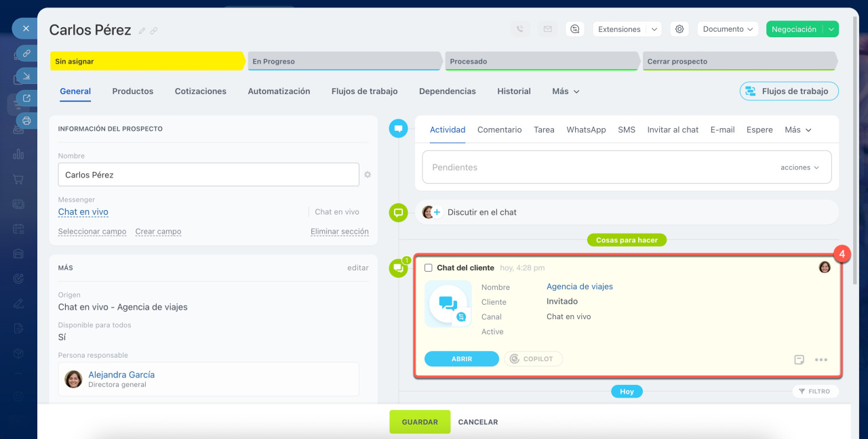Viewport: 868px width, 439px height.
Task: Check the Chat del cliente checkbox
Action: (429, 268)
